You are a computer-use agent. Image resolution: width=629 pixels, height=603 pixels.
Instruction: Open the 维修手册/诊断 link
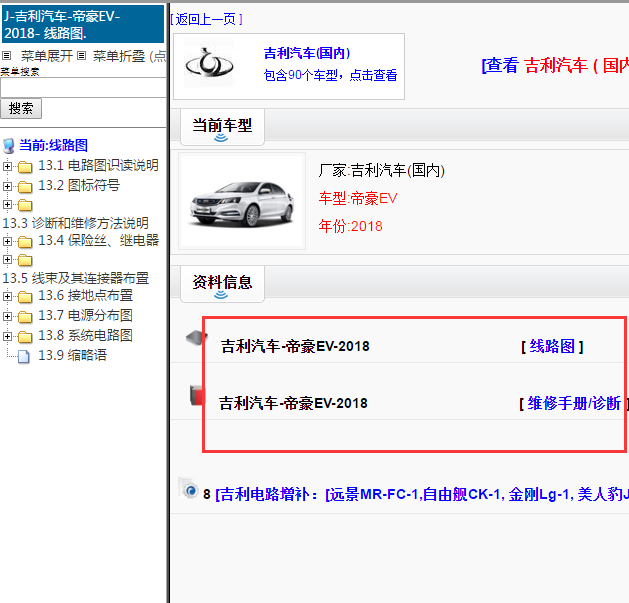[574, 403]
